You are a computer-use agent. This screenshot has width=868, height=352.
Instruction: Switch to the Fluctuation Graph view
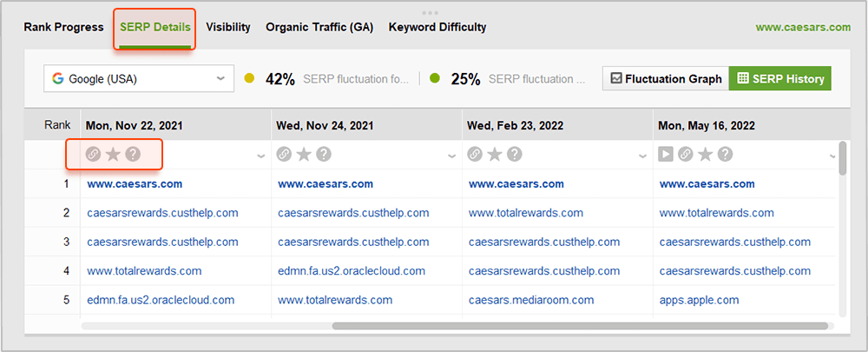point(666,79)
